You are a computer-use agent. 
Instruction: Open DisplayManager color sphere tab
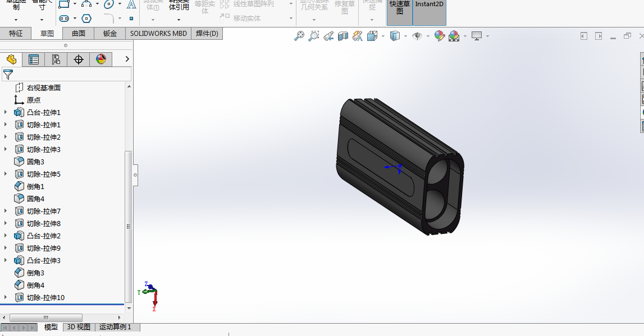(101, 59)
